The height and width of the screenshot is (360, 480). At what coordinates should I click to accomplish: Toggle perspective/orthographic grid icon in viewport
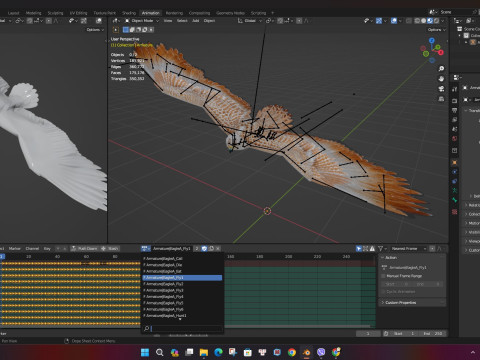click(441, 99)
